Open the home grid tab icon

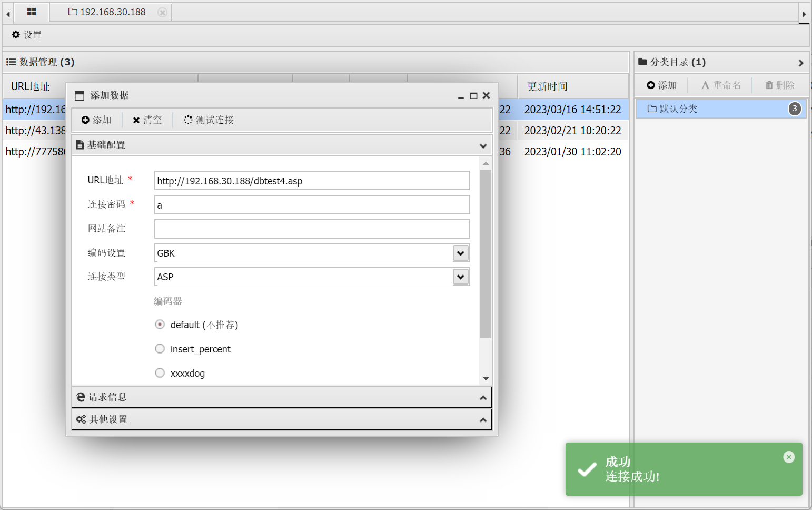pyautogui.click(x=32, y=12)
